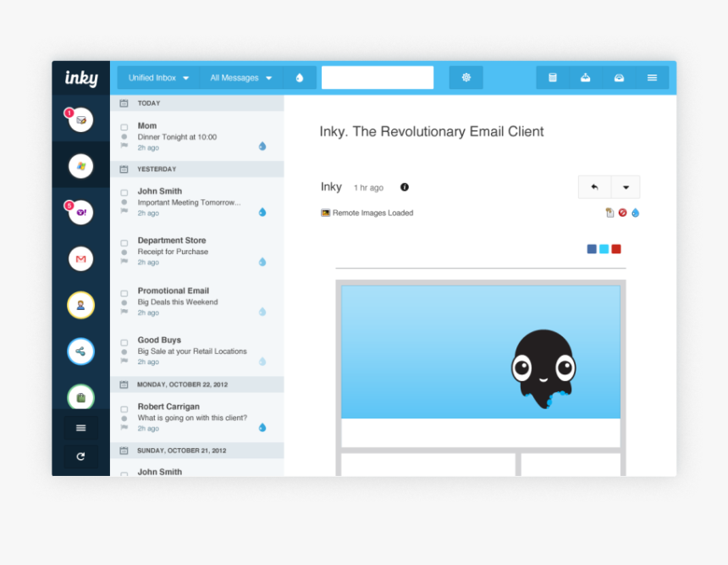This screenshot has width=728, height=565.
Task: Click the ink drop on Department Store email
Action: (262, 262)
